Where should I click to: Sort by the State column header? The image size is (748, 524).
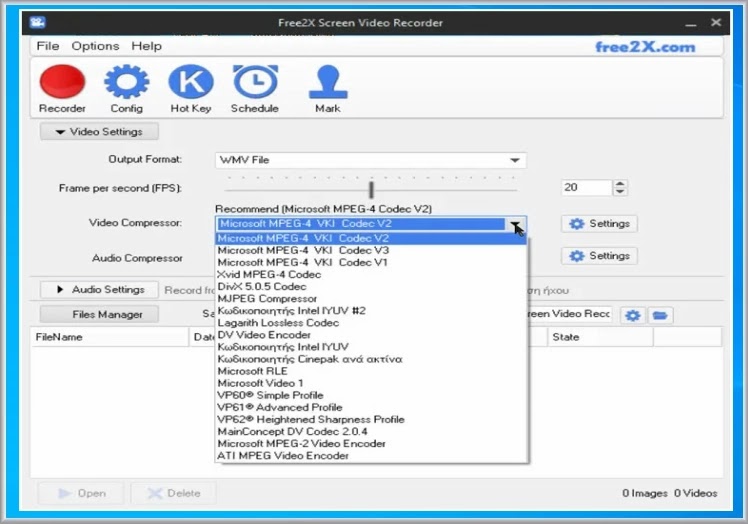pyautogui.click(x=600, y=337)
